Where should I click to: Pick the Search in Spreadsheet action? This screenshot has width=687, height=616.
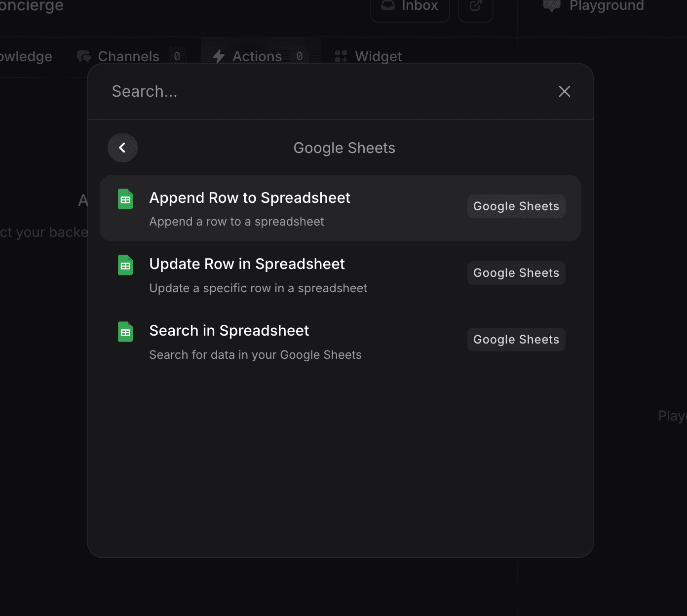click(229, 330)
